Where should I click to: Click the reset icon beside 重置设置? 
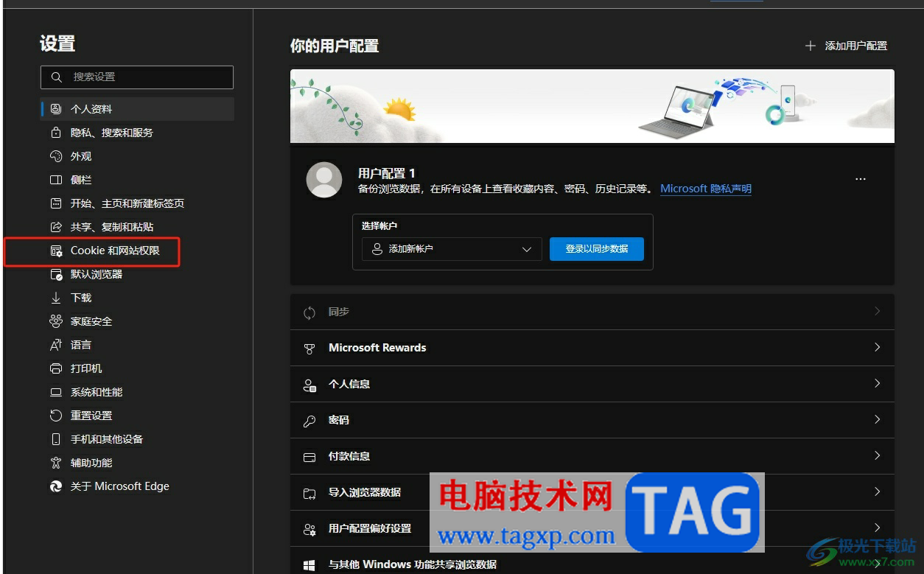coord(56,416)
